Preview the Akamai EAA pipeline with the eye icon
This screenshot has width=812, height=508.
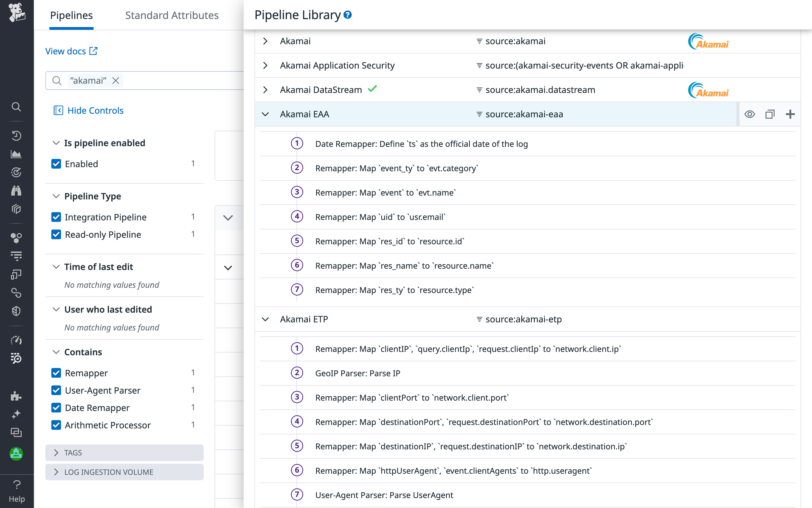750,114
